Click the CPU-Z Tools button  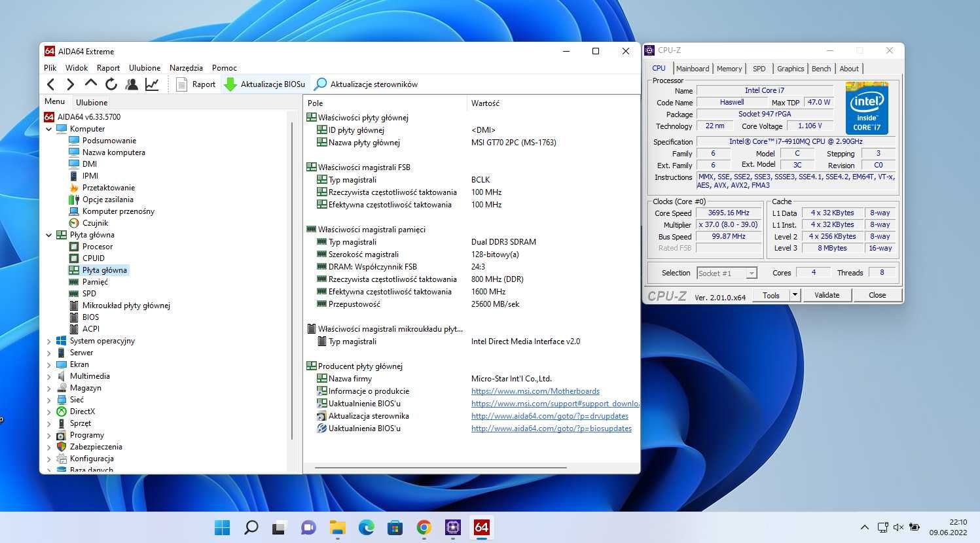tap(771, 295)
